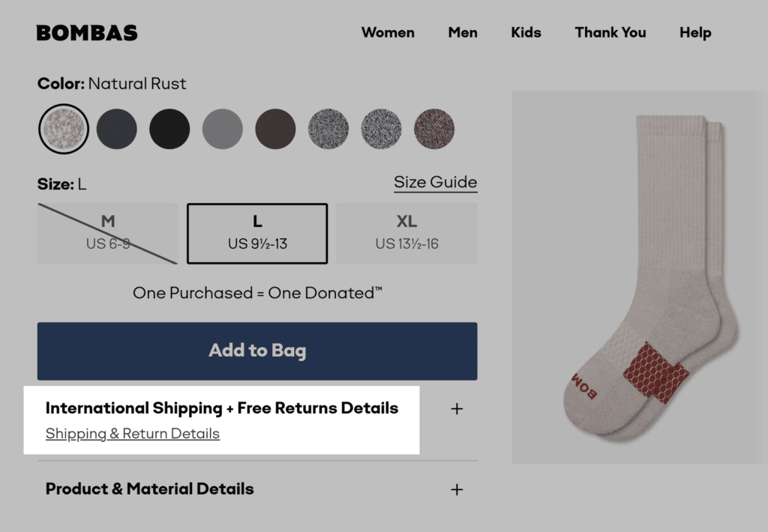Open the Shipping & Return Details link
The width and height of the screenshot is (768, 532).
(x=132, y=434)
